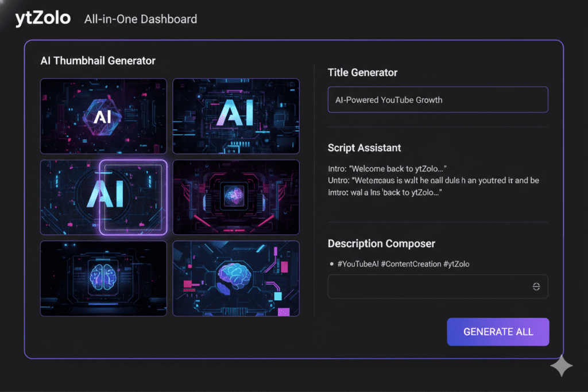Select the red brain-chip thumbnail
The height and width of the screenshot is (392, 588).
235,197
